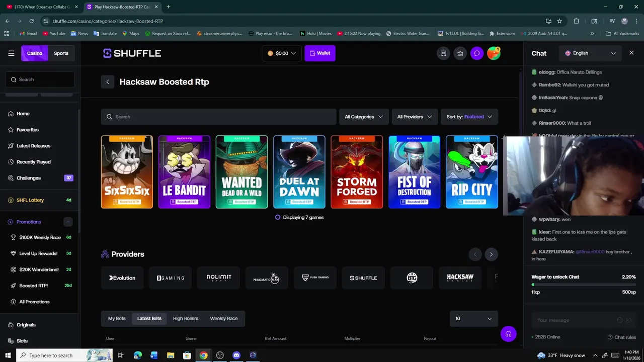Open the hamburger sidebar menu
This screenshot has width=644, height=362.
[x=11, y=53]
